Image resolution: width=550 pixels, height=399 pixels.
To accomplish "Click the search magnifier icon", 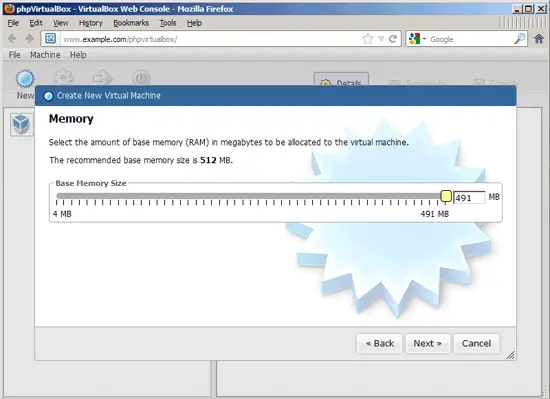I will [519, 39].
